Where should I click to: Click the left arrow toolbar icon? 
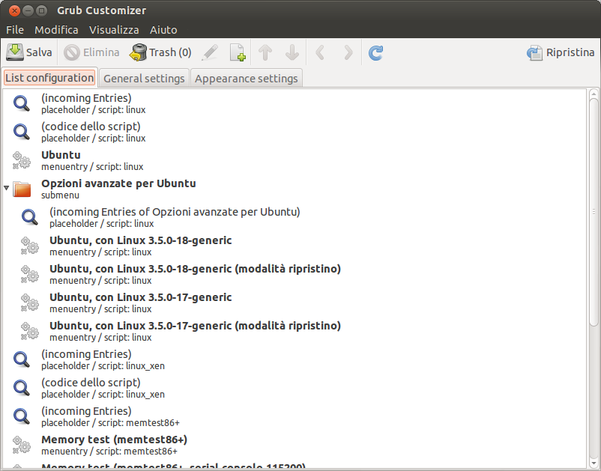[320, 53]
